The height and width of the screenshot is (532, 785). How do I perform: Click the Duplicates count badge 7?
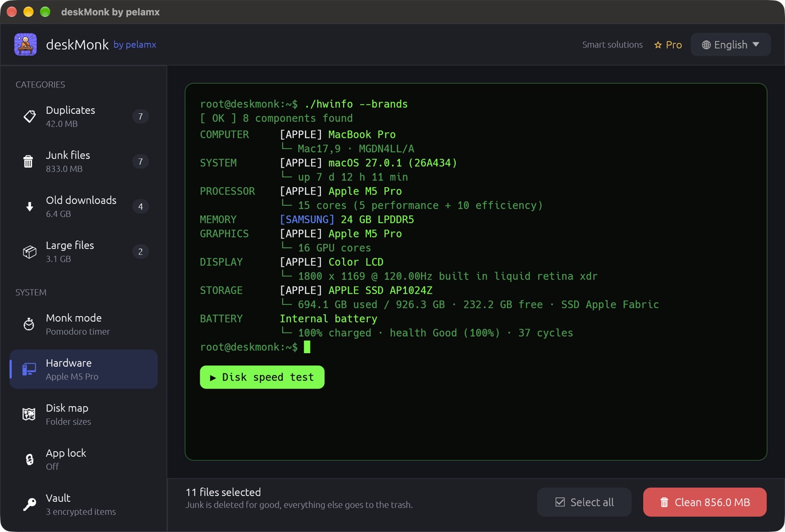(x=140, y=117)
